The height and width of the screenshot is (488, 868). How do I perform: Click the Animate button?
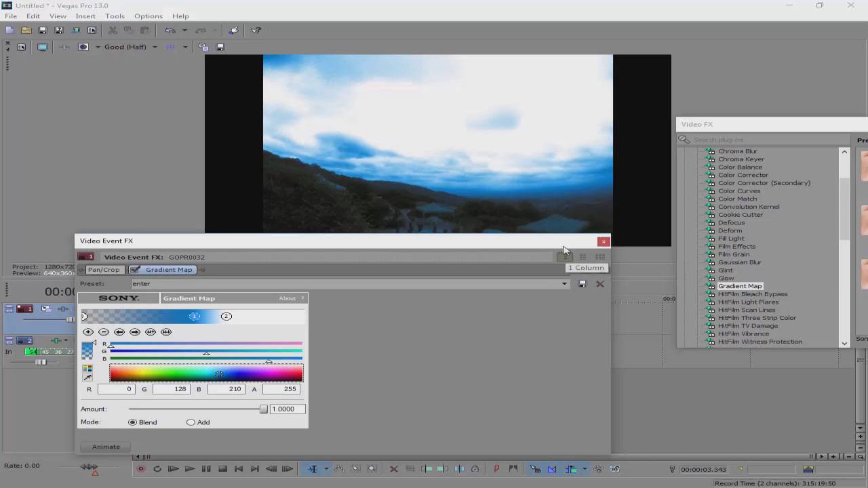coord(106,447)
